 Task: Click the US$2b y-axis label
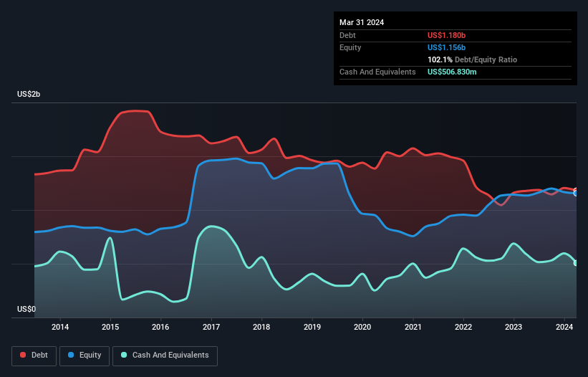(29, 94)
